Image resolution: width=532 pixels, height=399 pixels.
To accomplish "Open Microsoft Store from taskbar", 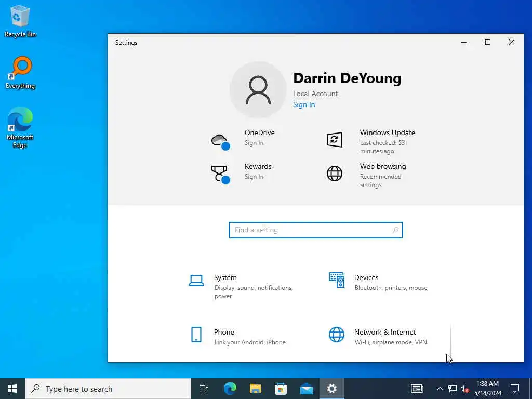I will (281, 389).
